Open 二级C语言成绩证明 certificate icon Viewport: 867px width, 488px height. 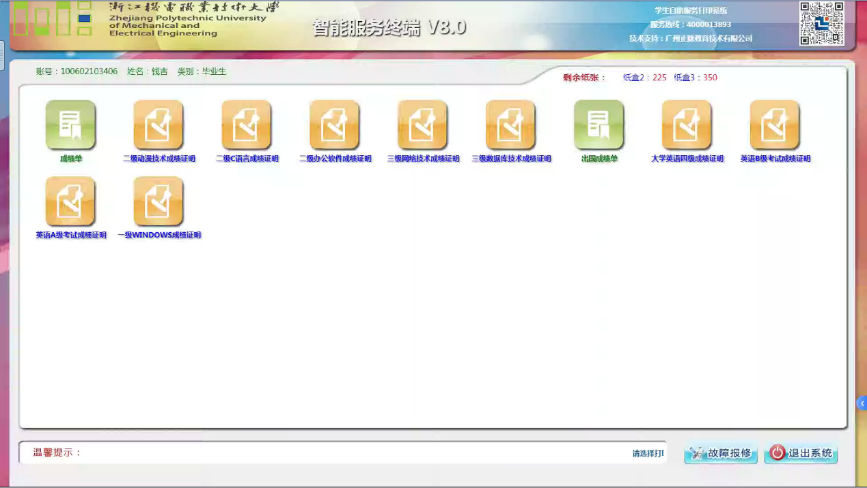click(246, 125)
